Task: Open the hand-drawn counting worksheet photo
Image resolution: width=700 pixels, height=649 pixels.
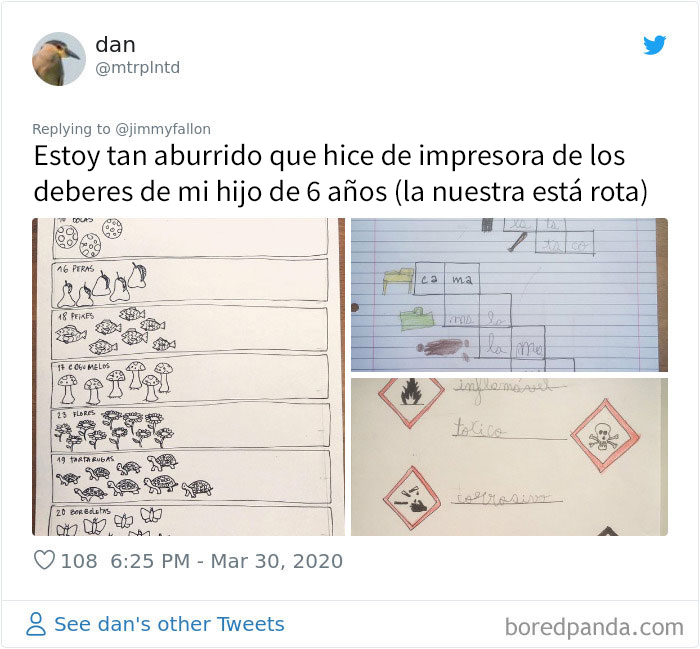Action: point(188,377)
